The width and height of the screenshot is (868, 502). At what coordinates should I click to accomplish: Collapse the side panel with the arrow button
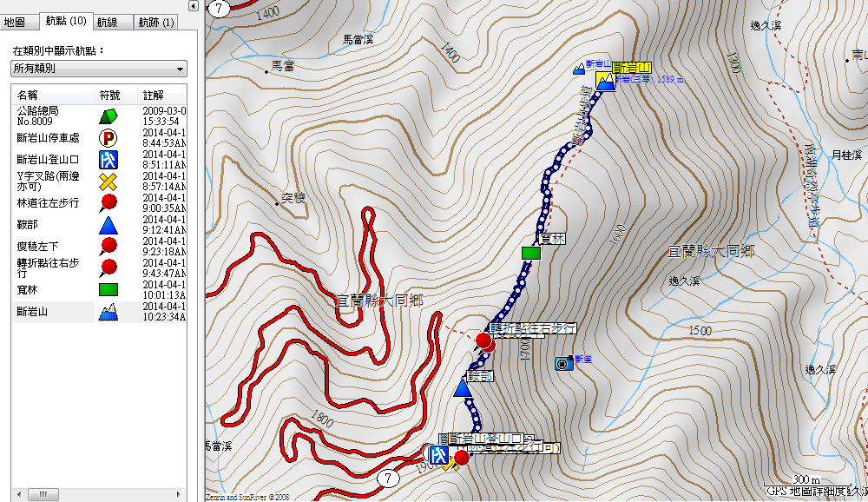pos(193,6)
